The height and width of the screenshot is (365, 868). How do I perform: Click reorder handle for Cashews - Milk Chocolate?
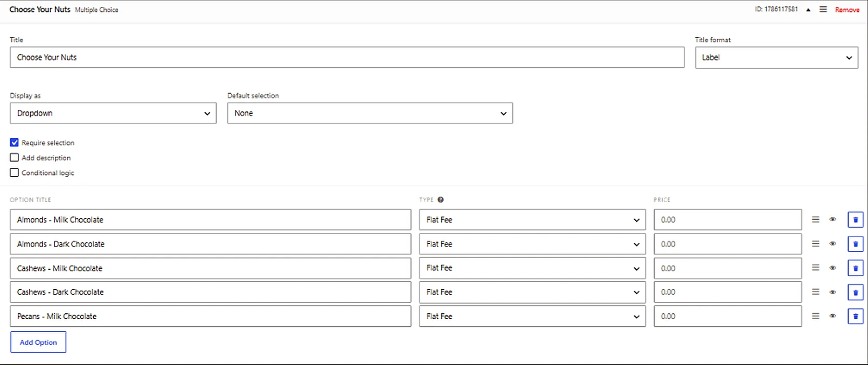click(816, 268)
